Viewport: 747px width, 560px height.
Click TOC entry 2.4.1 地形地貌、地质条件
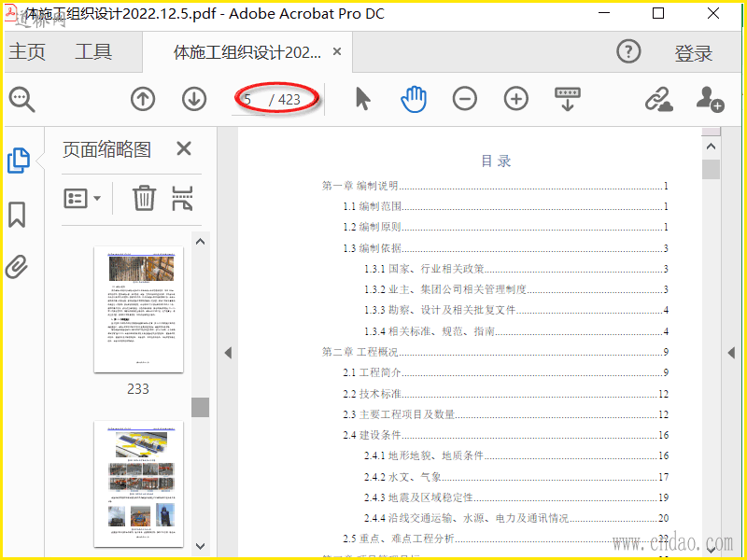pos(516,455)
